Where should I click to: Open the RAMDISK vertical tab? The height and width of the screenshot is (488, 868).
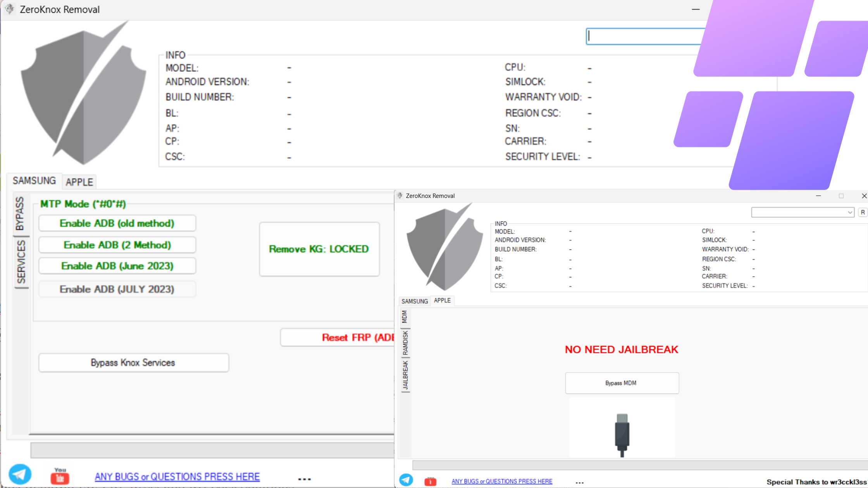(x=405, y=343)
